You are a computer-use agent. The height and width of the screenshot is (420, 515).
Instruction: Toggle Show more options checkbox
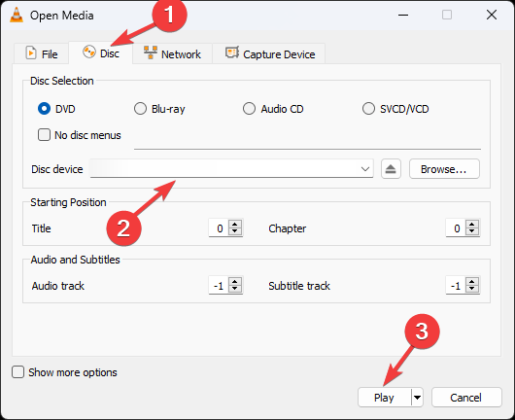17,372
